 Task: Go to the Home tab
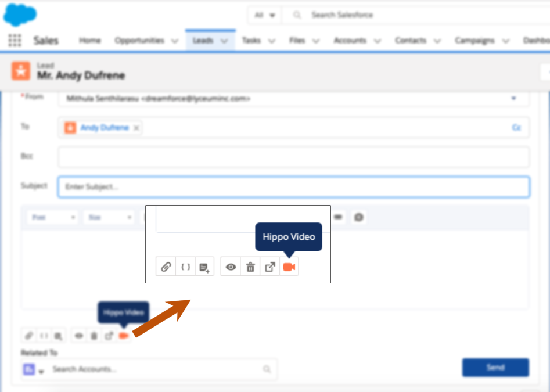coord(90,40)
